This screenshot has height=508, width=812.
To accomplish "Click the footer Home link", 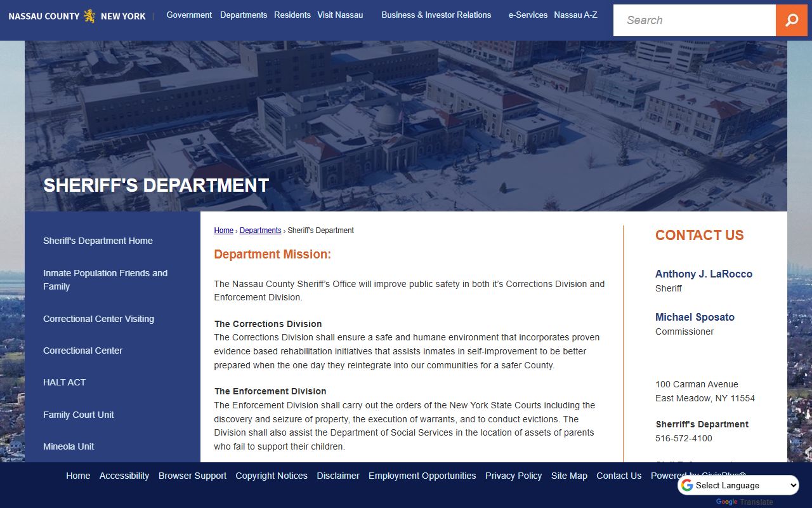I will [78, 476].
